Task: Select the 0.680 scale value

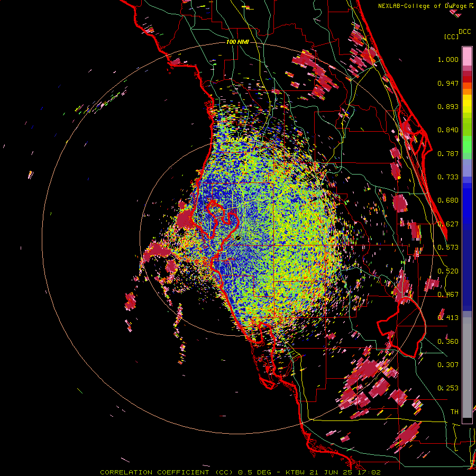Action: pyautogui.click(x=448, y=200)
